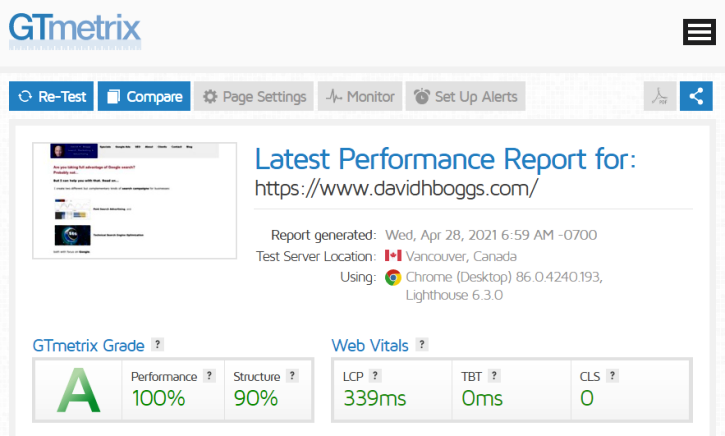725x436 pixels.
Task: Click the Chrome (Desktop) 86.0.4240.193 text
Action: [x=504, y=277]
